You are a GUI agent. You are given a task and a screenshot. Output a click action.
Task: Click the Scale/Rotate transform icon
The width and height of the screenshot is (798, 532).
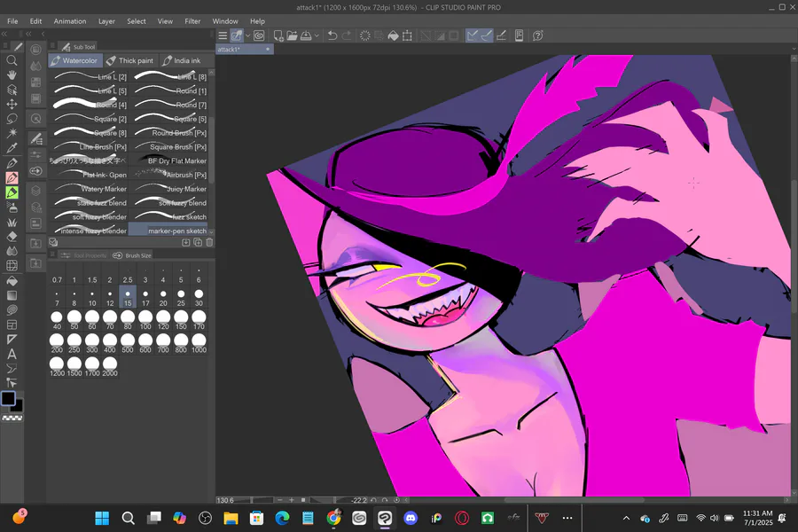[x=408, y=35]
